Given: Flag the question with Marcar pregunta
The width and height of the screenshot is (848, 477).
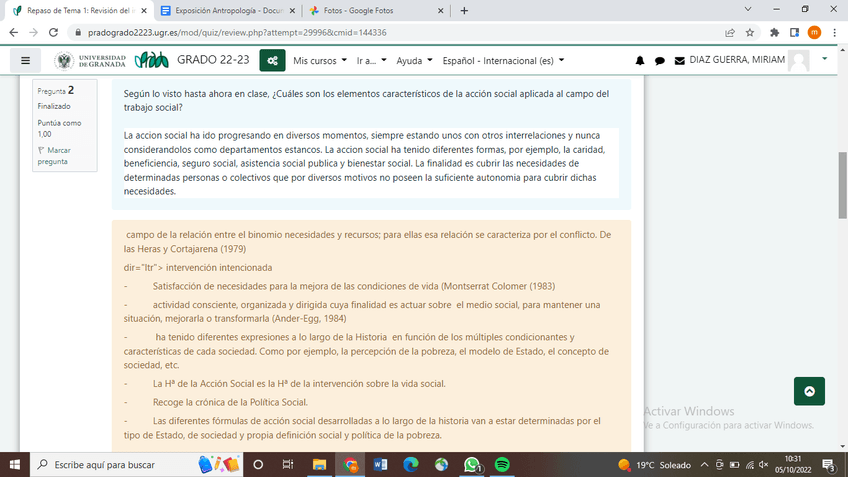Looking at the screenshot, I should point(54,156).
